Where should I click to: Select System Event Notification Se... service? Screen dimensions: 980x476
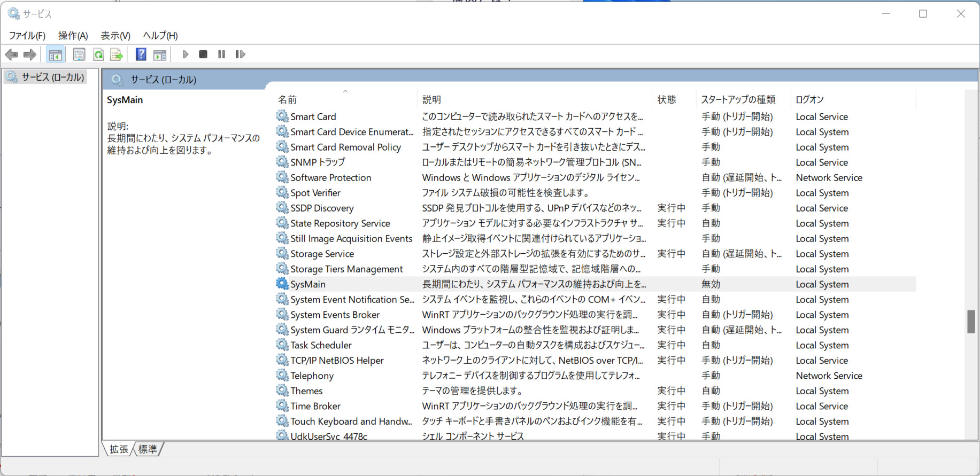(x=352, y=299)
